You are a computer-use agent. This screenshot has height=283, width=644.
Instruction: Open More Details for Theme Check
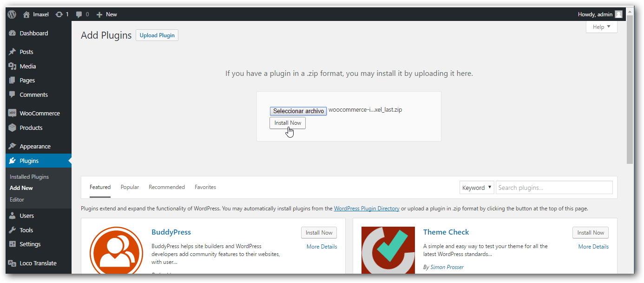[x=593, y=247]
